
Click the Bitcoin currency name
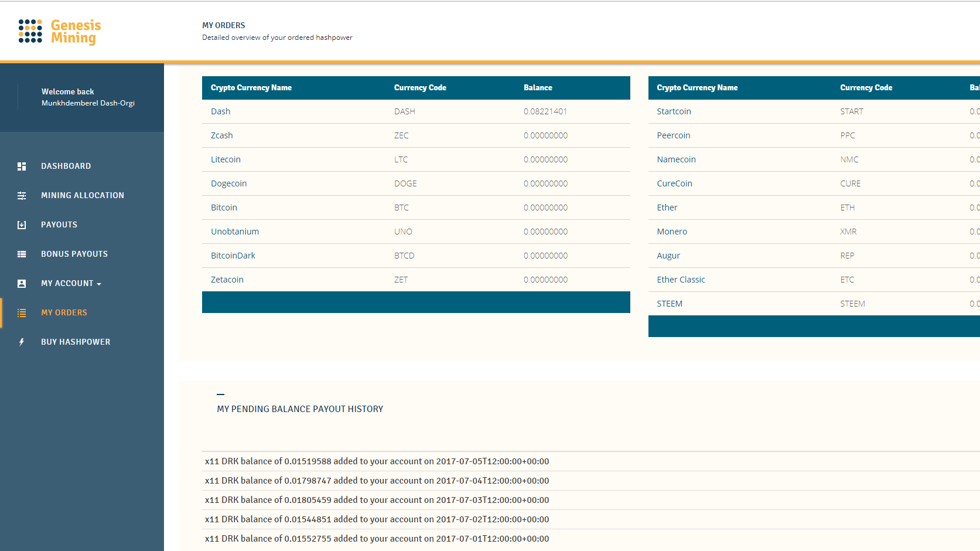(x=224, y=208)
